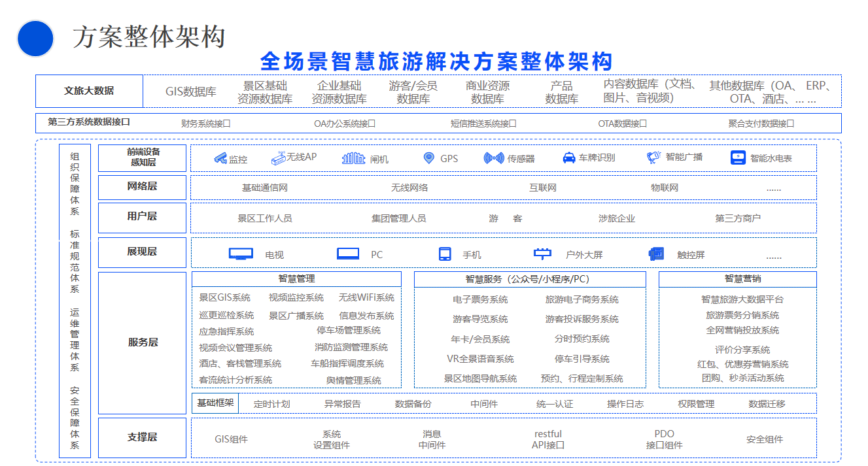The image size is (868, 466).
Task: Click 涉旅企业 in user layer
Action: [617, 218]
